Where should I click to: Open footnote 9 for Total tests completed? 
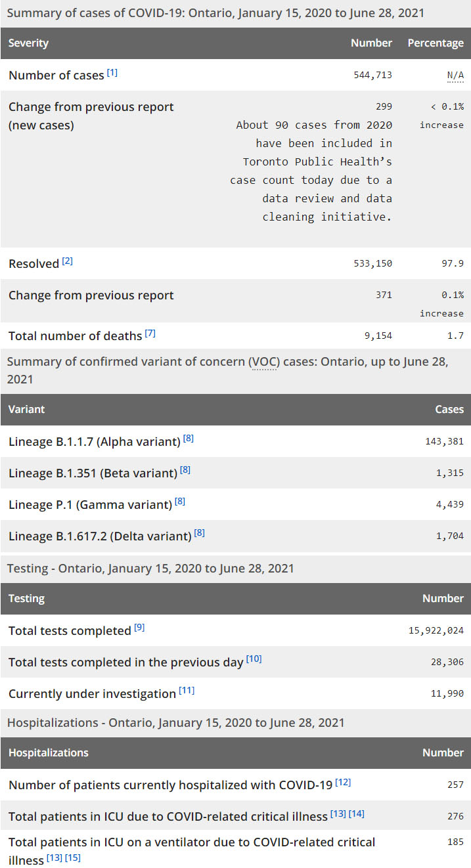point(139,628)
